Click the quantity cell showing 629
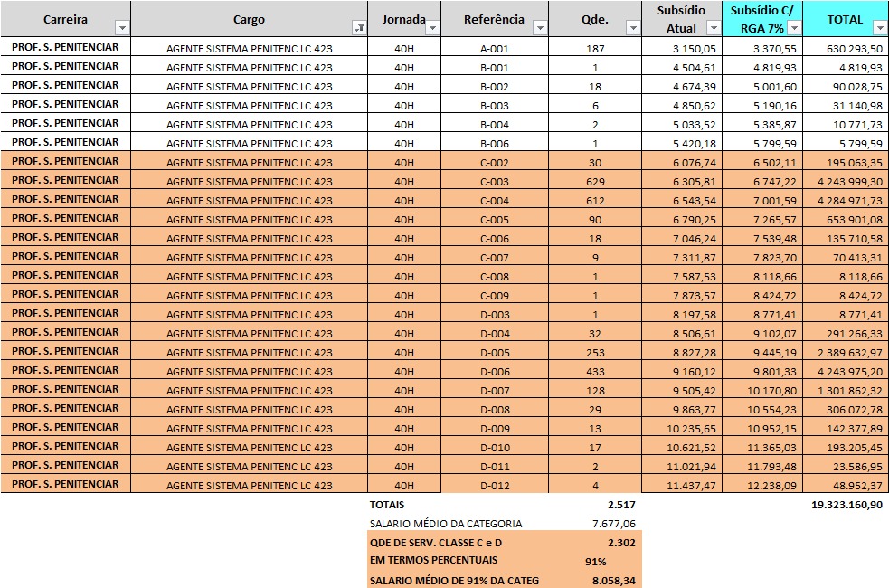 click(593, 182)
